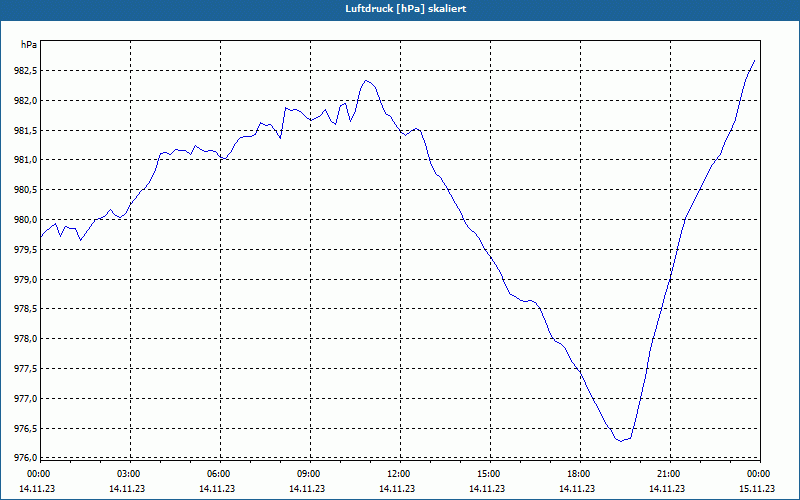
Task: Select the 978,0 axis value
Action: (x=26, y=339)
